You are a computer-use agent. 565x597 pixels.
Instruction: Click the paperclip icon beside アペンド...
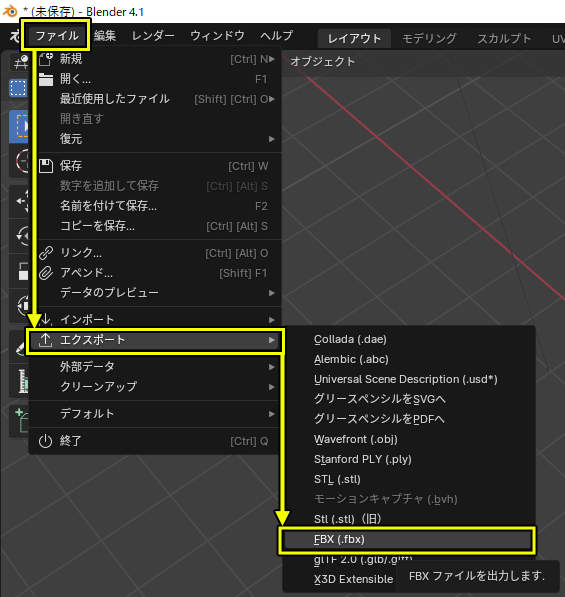[x=46, y=273]
